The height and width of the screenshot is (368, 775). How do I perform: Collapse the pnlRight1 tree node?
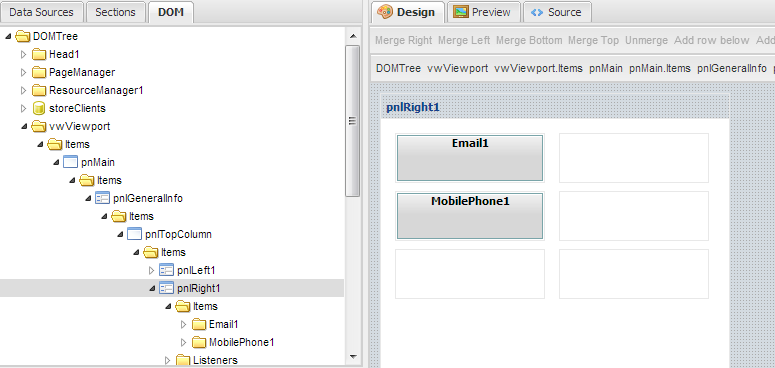click(152, 288)
